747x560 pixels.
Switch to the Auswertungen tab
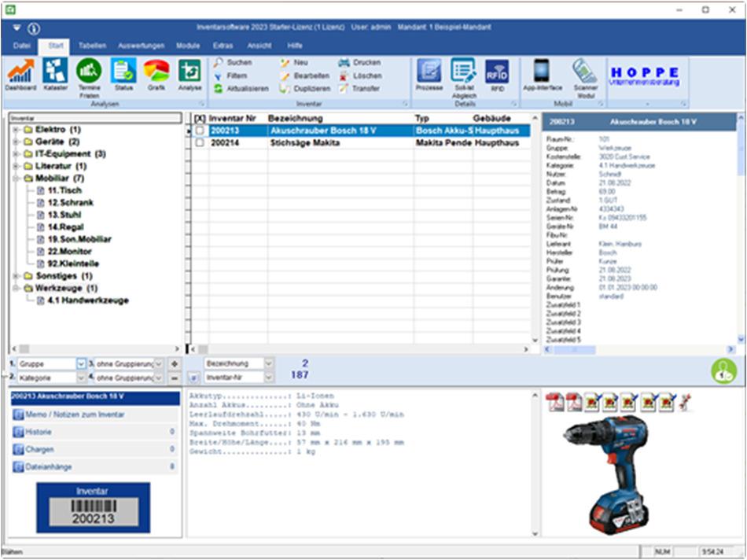coord(141,46)
